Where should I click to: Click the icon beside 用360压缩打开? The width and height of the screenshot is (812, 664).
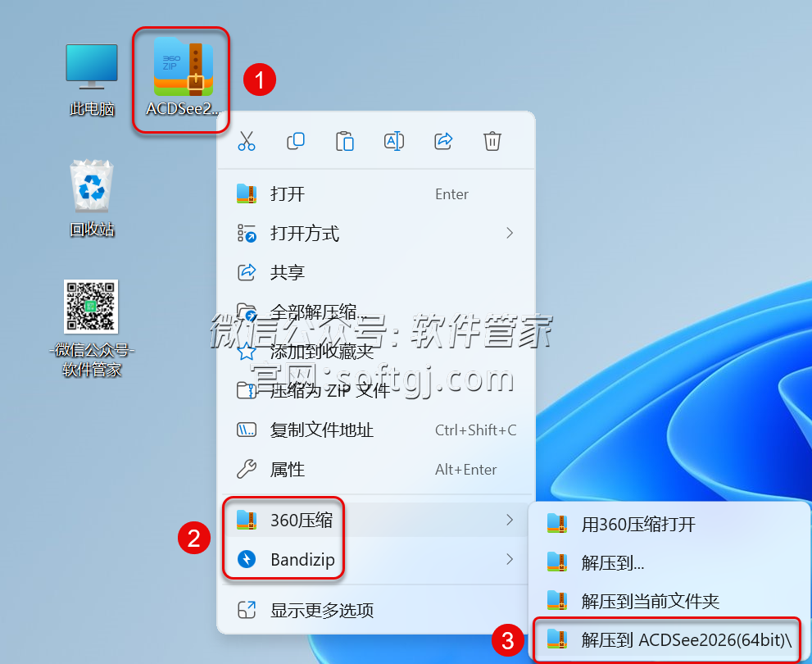(x=557, y=524)
